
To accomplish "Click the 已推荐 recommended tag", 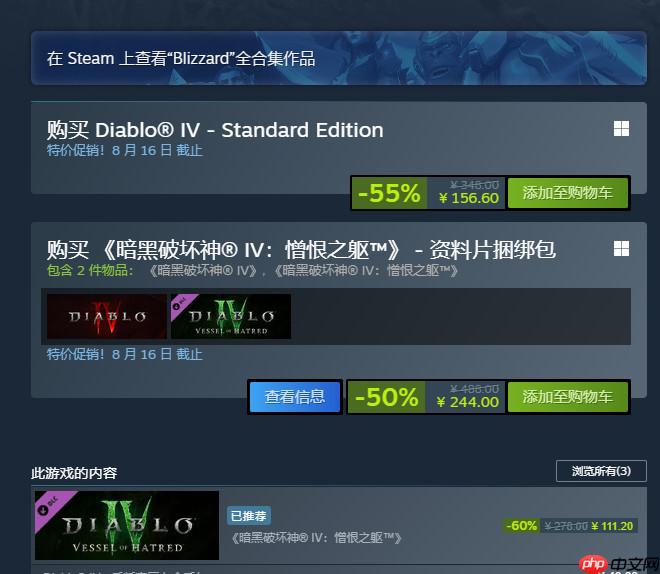I will 249,516.
